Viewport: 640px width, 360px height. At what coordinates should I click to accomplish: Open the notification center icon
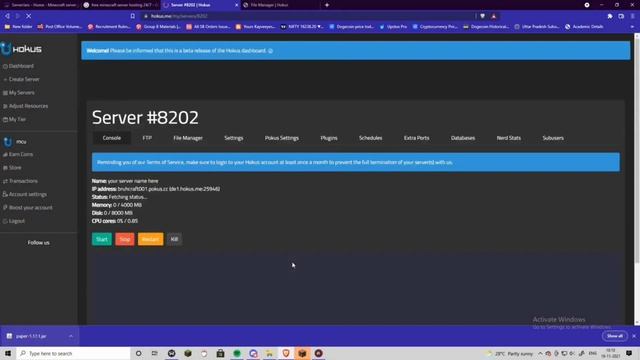tap(629, 353)
